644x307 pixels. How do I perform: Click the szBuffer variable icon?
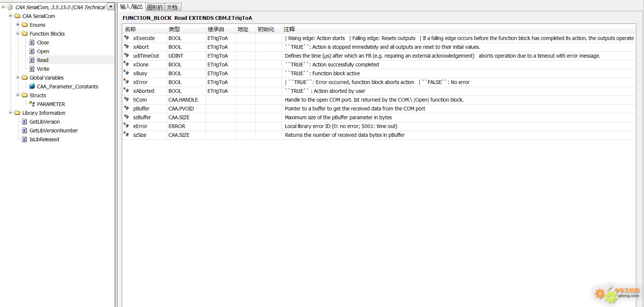pyautogui.click(x=127, y=117)
